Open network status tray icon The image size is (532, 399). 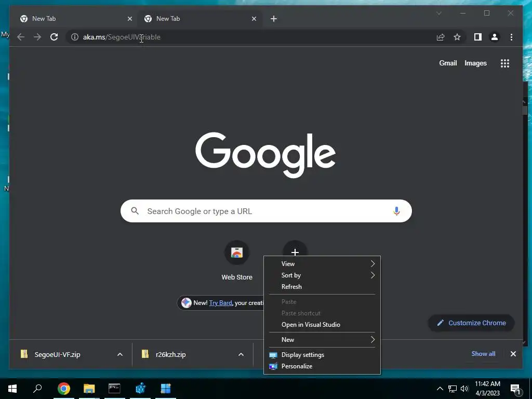(453, 389)
